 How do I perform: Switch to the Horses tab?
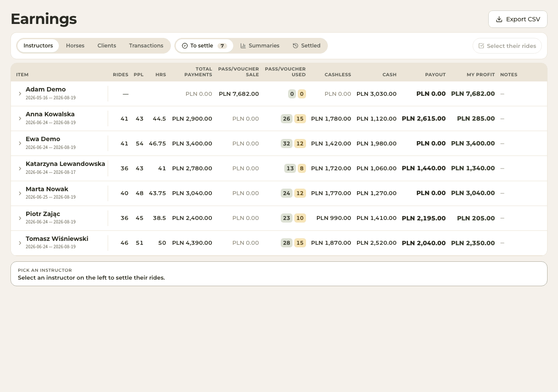pos(75,46)
